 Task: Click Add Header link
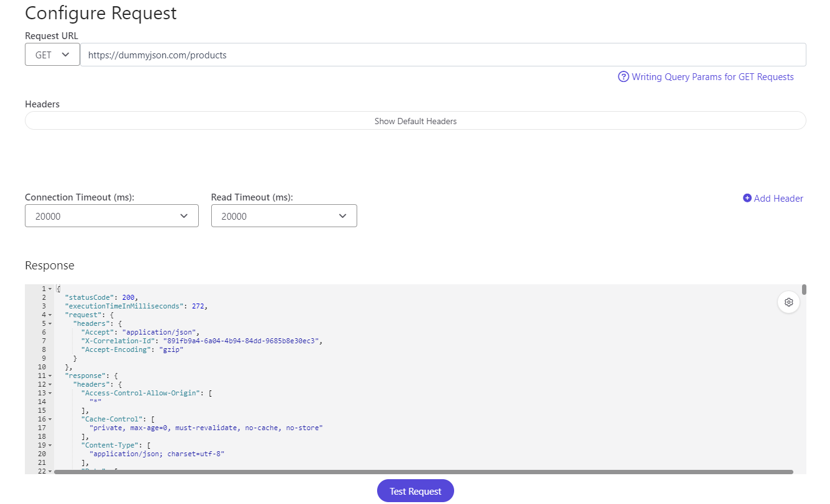[778, 199]
